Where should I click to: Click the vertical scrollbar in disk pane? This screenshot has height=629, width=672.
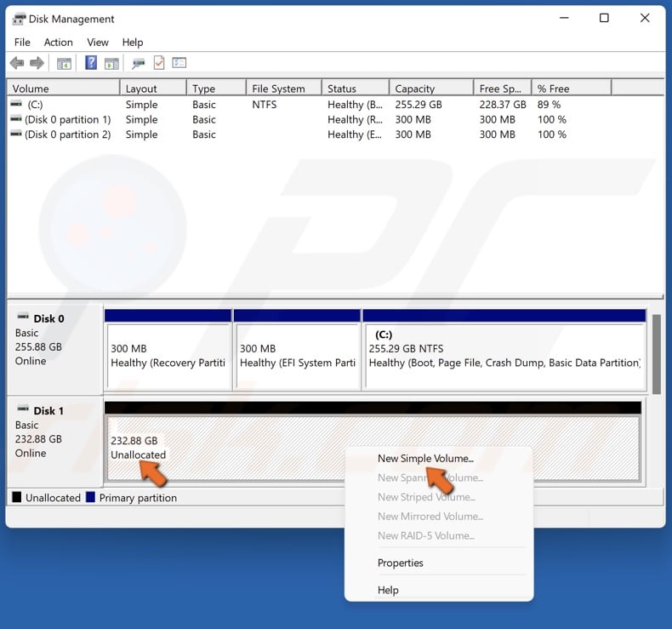(x=656, y=354)
